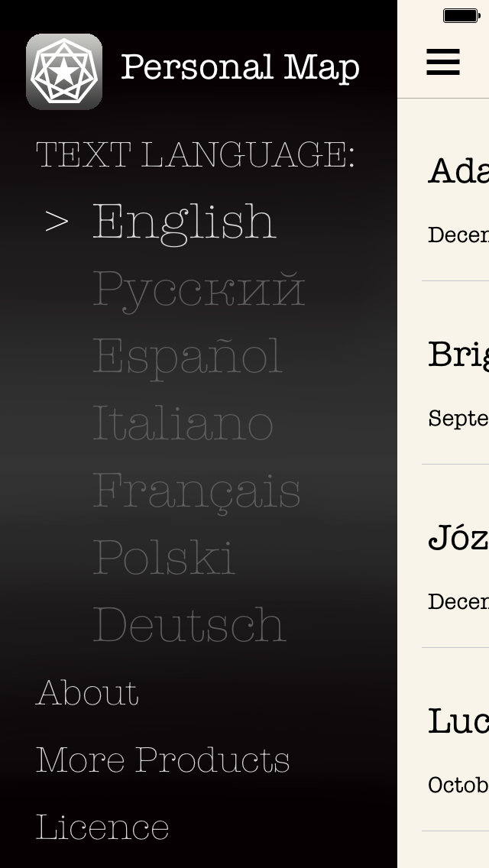Tap the battery indicator in status bar
The height and width of the screenshot is (868, 489).
[x=461, y=15]
